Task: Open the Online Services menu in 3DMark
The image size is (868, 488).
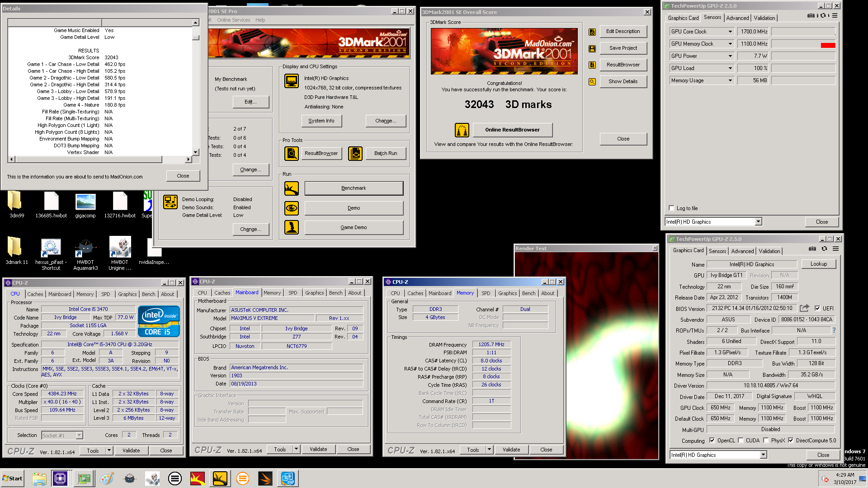Action: point(233,20)
